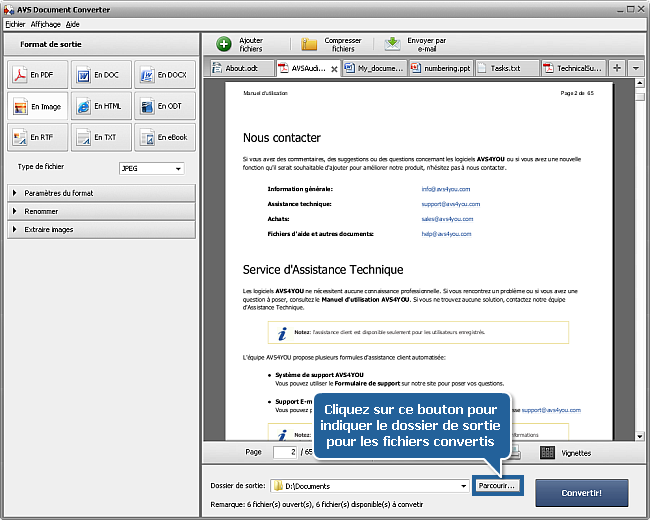
Task: Click the Compresser fichiers folder icon
Action: (x=309, y=44)
